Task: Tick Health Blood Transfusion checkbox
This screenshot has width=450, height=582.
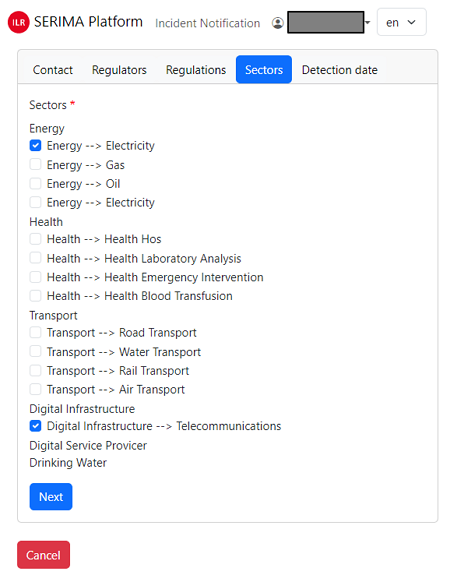Action: tap(36, 296)
